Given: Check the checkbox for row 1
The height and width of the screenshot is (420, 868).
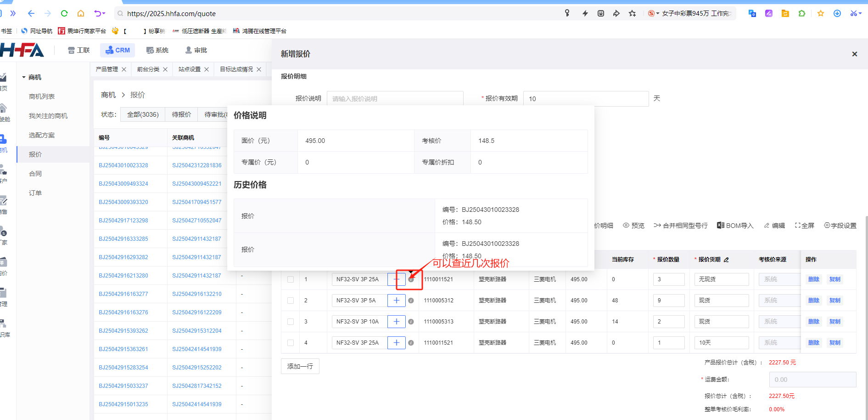Looking at the screenshot, I should tap(291, 279).
